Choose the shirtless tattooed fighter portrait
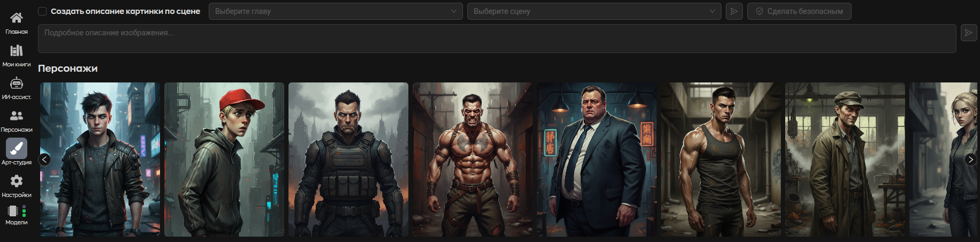 [x=472, y=160]
